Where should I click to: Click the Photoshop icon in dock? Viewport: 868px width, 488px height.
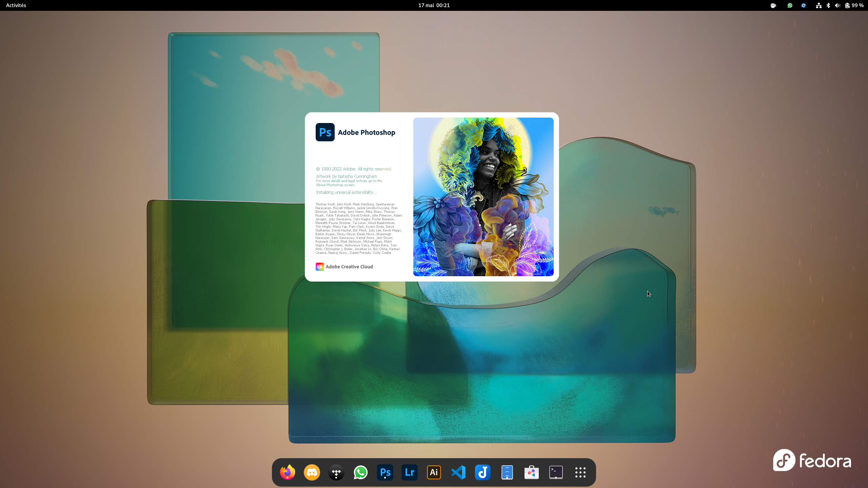(x=385, y=472)
